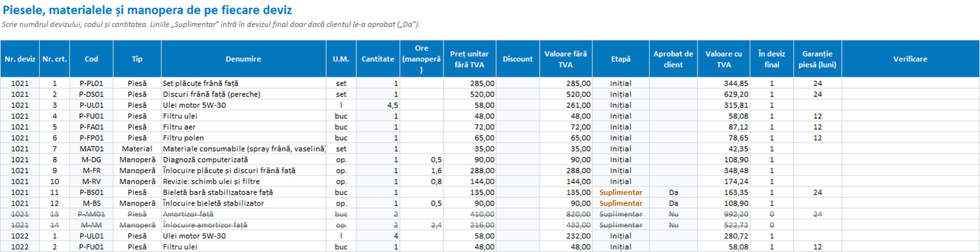Image resolution: width=980 pixels, height=252 pixels.
Task: Click the value with VAT '344,85'
Action: tap(724, 84)
